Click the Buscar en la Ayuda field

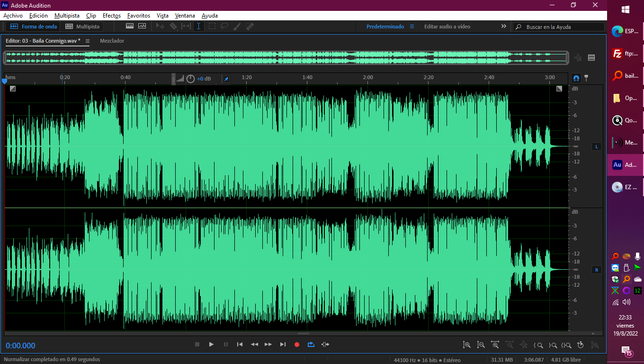pyautogui.click(x=559, y=27)
